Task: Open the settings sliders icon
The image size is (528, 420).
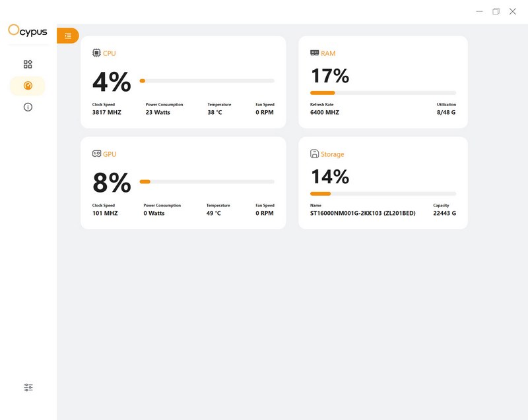Action: [28, 388]
